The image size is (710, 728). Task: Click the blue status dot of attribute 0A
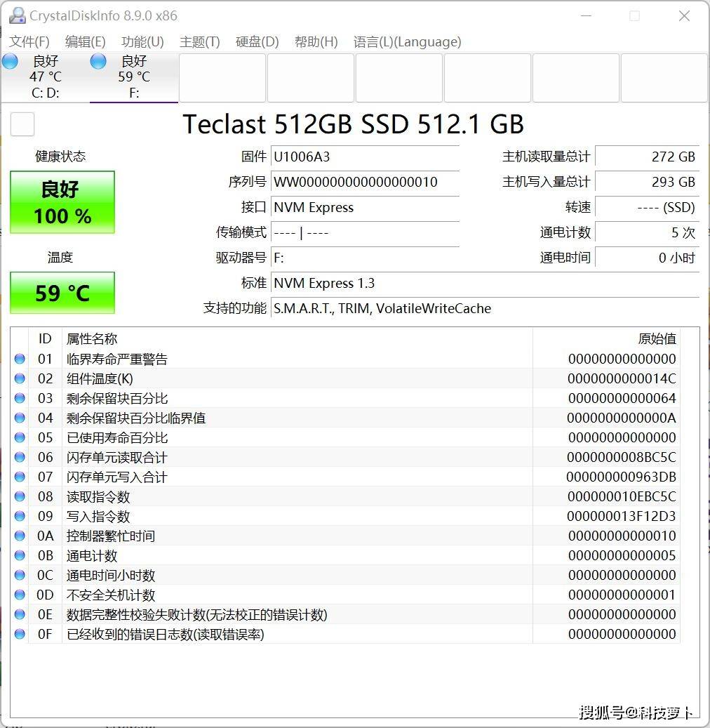tap(20, 536)
